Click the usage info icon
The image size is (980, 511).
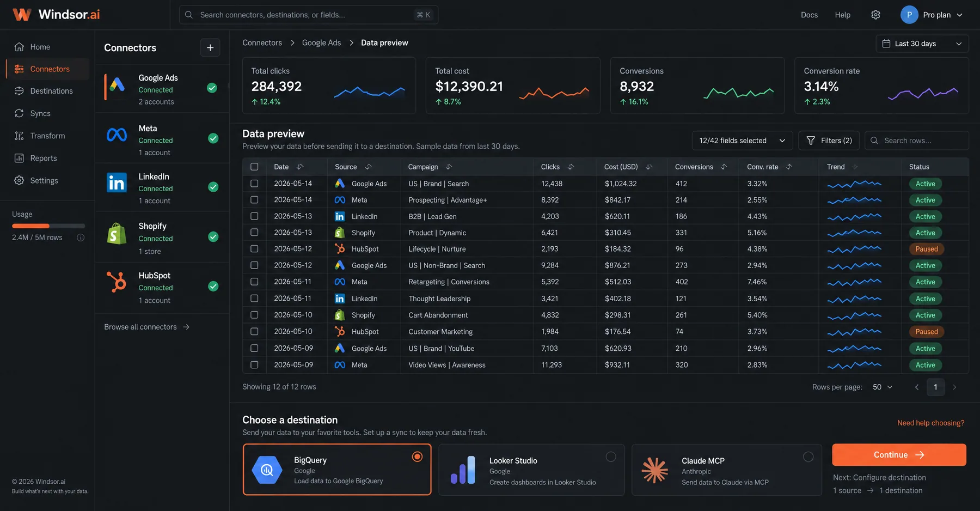point(81,238)
